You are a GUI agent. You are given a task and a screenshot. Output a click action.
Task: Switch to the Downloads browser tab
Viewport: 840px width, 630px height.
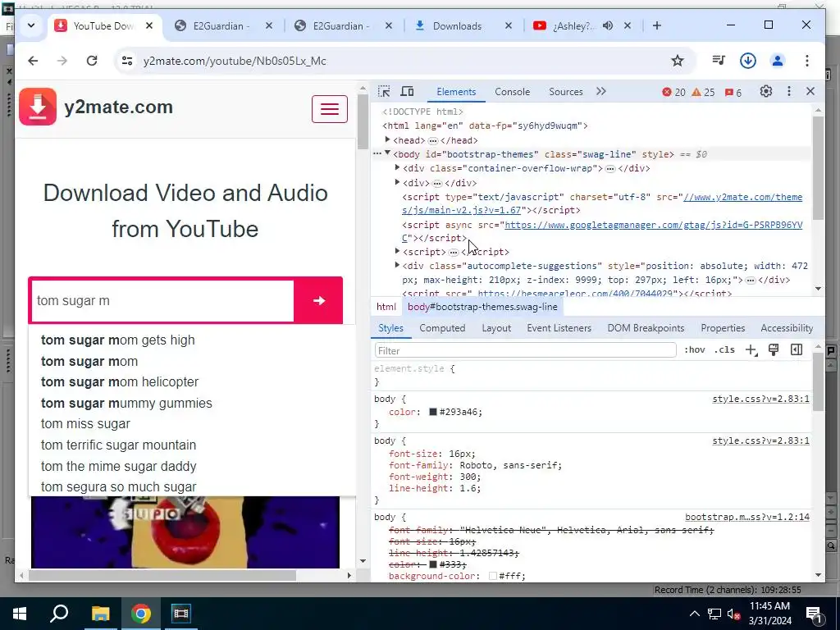pyautogui.click(x=457, y=25)
